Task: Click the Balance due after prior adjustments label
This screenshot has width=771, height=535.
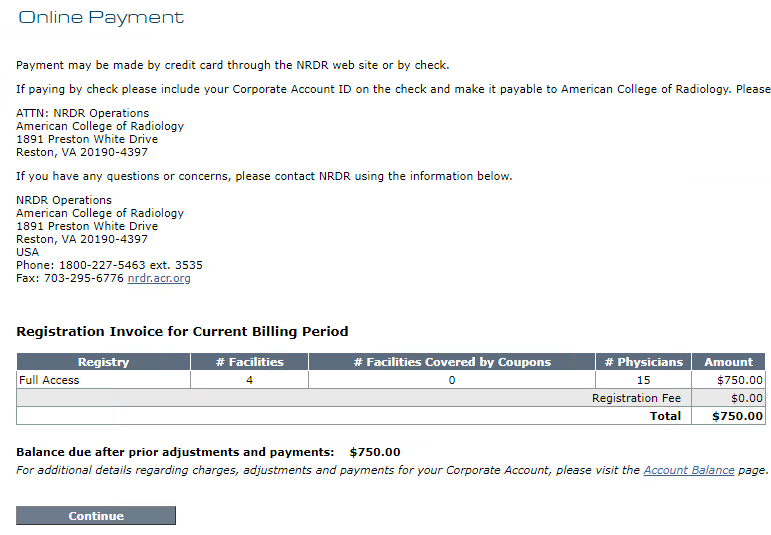Action: point(175,452)
